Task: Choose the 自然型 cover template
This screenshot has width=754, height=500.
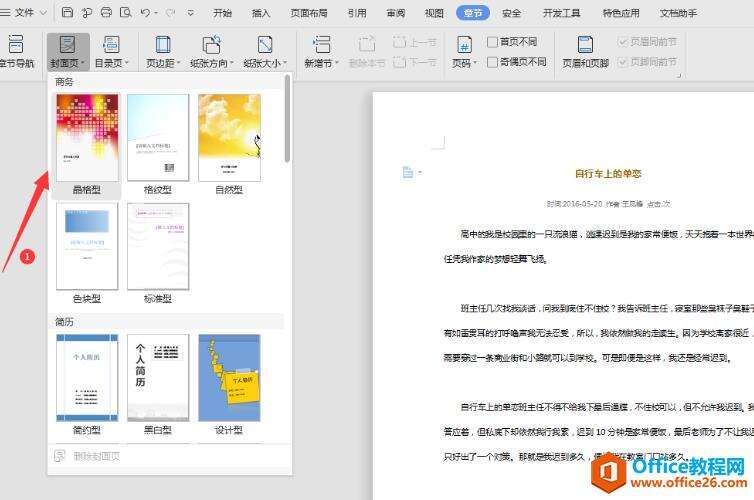Action: tap(229, 138)
